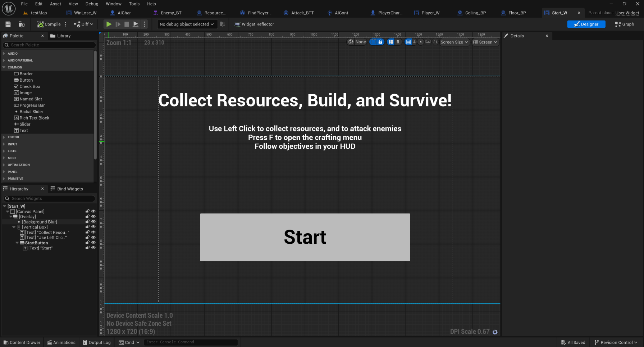Open the Asset menu in menu bar

coord(55,4)
